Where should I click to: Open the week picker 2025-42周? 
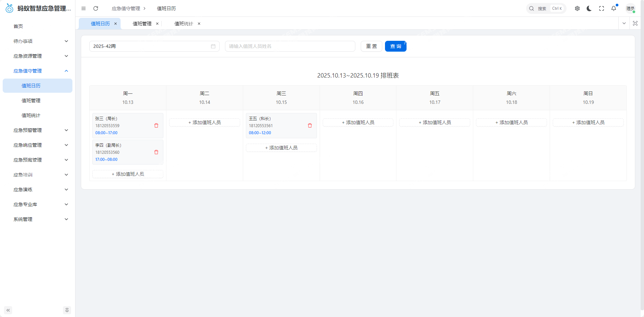(x=154, y=46)
